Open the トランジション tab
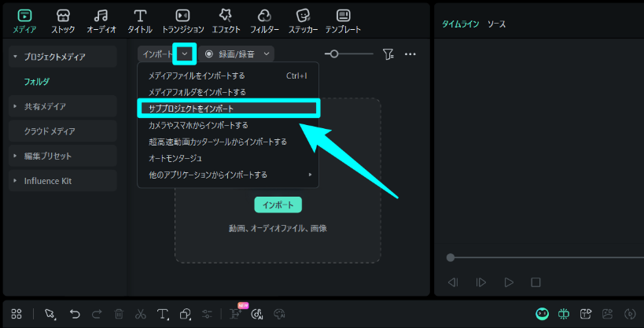Image resolution: width=644 pixels, height=328 pixels. 182,21
